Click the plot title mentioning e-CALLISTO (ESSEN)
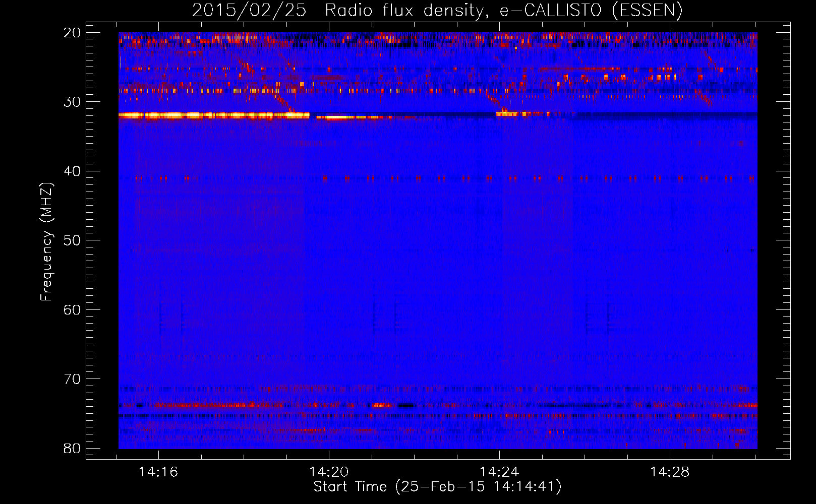The width and height of the screenshot is (816, 504). pyautogui.click(x=437, y=10)
